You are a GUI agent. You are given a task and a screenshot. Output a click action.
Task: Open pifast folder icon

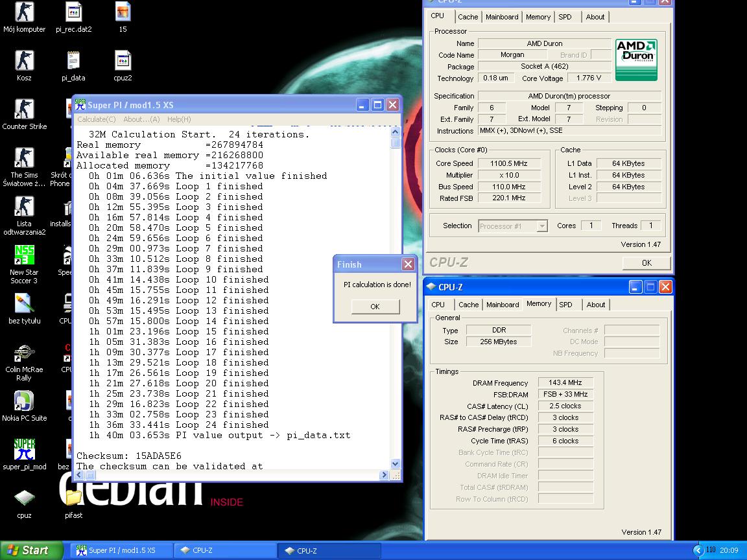click(73, 503)
